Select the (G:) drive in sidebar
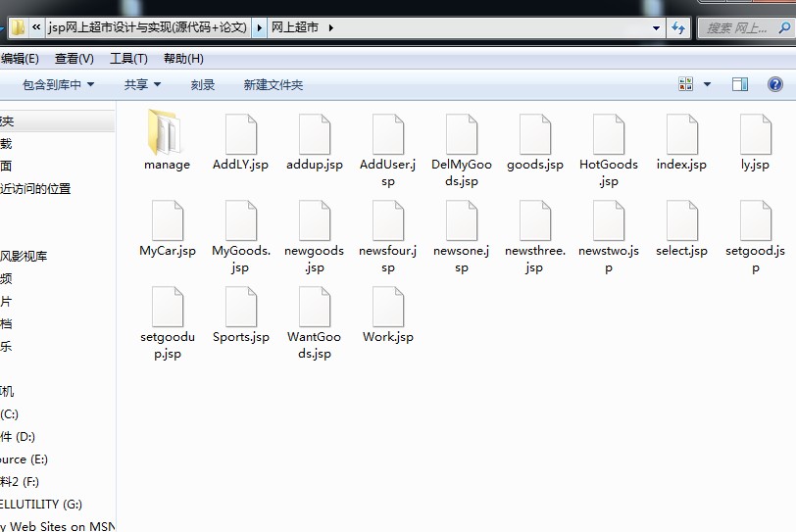This screenshot has height=532, width=796. point(41,505)
